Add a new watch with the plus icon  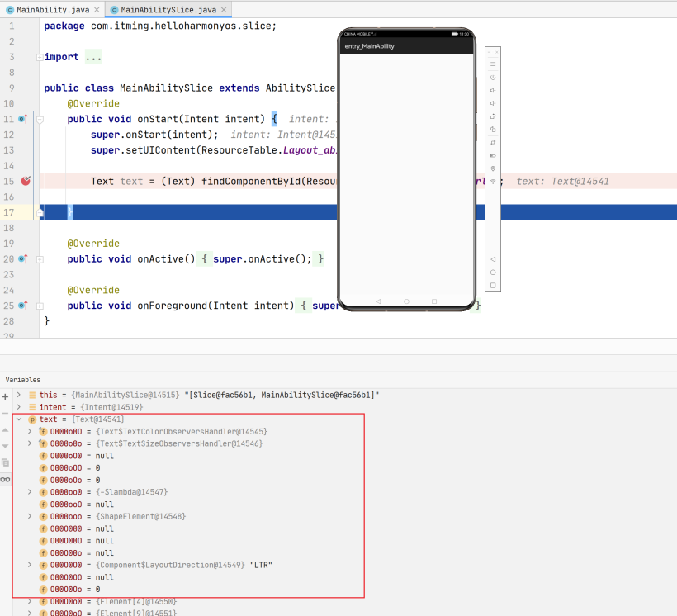pyautogui.click(x=5, y=396)
